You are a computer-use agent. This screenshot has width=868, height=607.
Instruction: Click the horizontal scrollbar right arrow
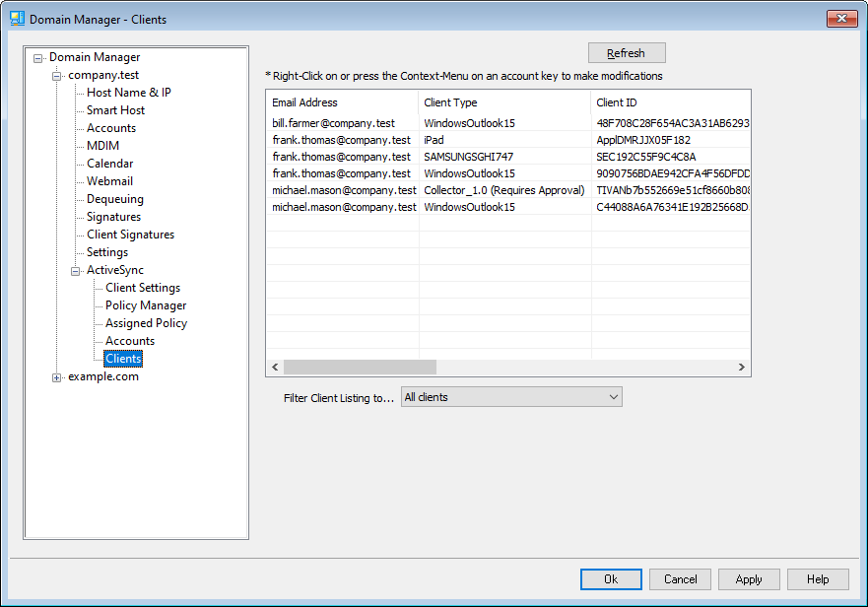tap(742, 368)
